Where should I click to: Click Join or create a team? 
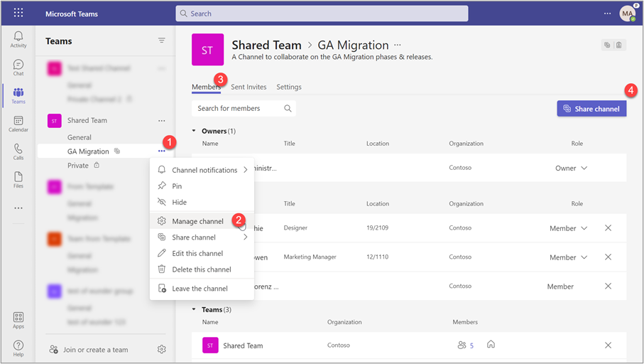(x=95, y=349)
